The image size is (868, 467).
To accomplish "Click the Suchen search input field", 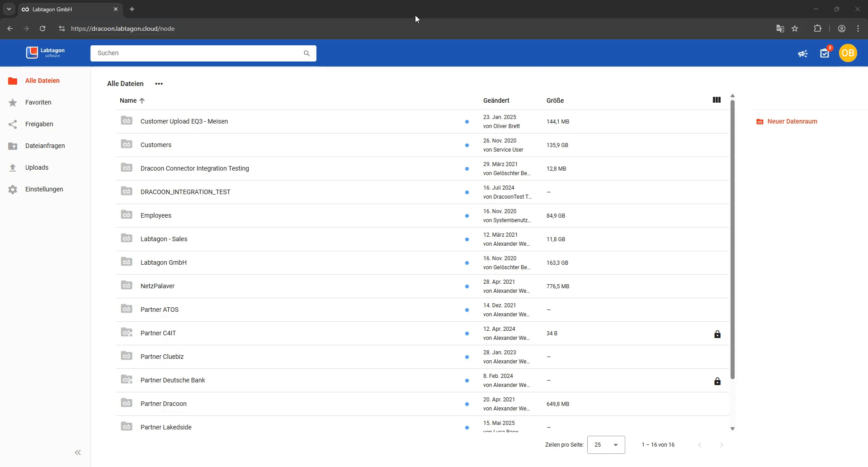I will 197,53.
